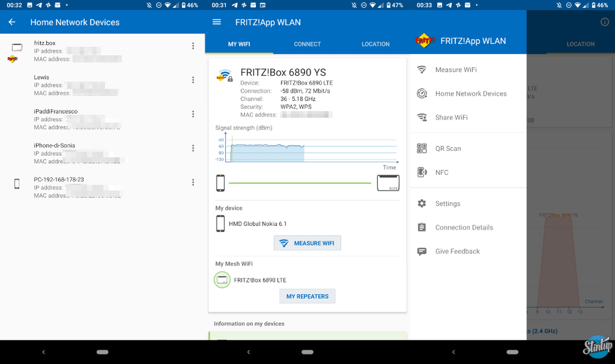Expand options for PC-192-168-178-23
This screenshot has width=615, height=364.
click(x=193, y=182)
